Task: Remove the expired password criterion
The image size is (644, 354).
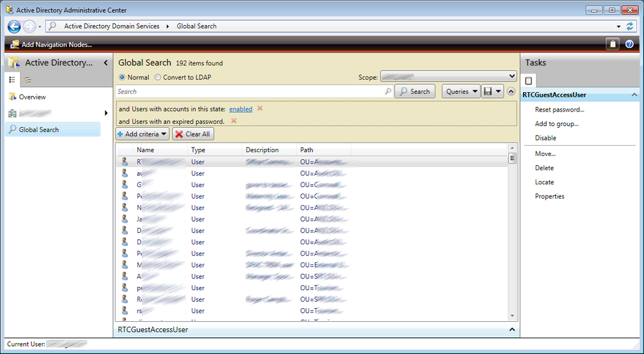Action: pos(234,121)
